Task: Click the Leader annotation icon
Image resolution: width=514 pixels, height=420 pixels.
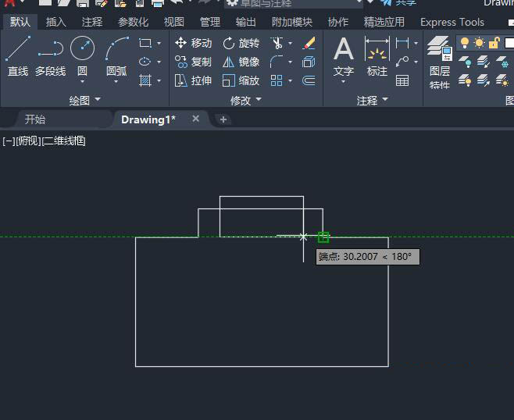Action: tap(402, 62)
